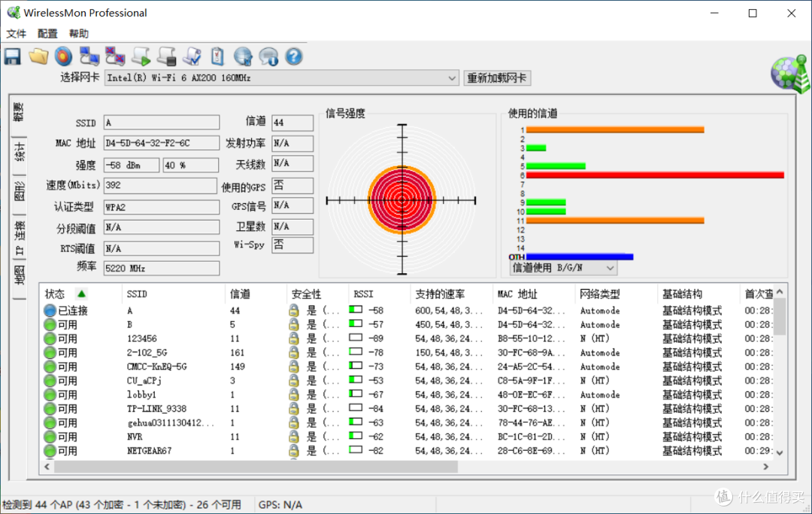
Task: Click the list's right scroll arrow
Action: [766, 467]
